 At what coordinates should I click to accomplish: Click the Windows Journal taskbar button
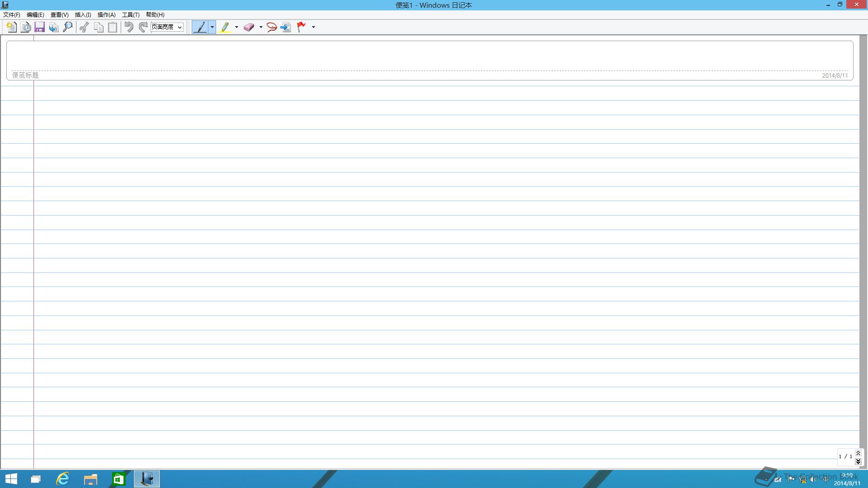(x=146, y=479)
